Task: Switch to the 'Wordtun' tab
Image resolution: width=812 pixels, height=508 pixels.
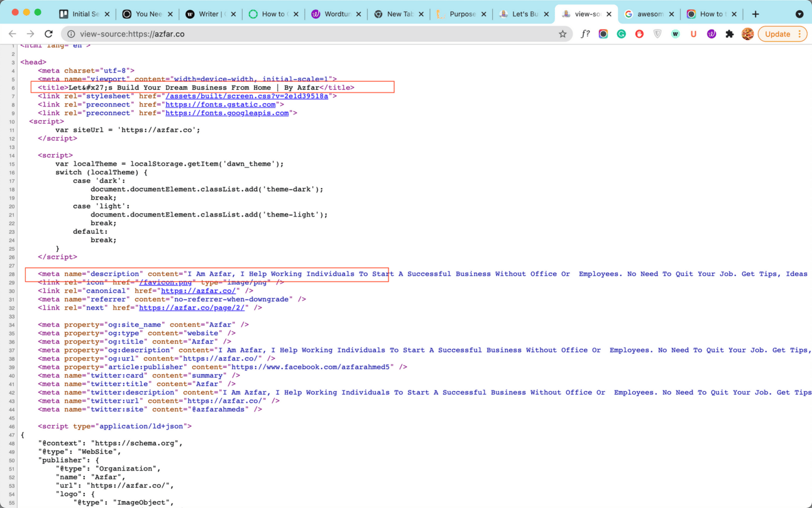Action: coord(336,14)
